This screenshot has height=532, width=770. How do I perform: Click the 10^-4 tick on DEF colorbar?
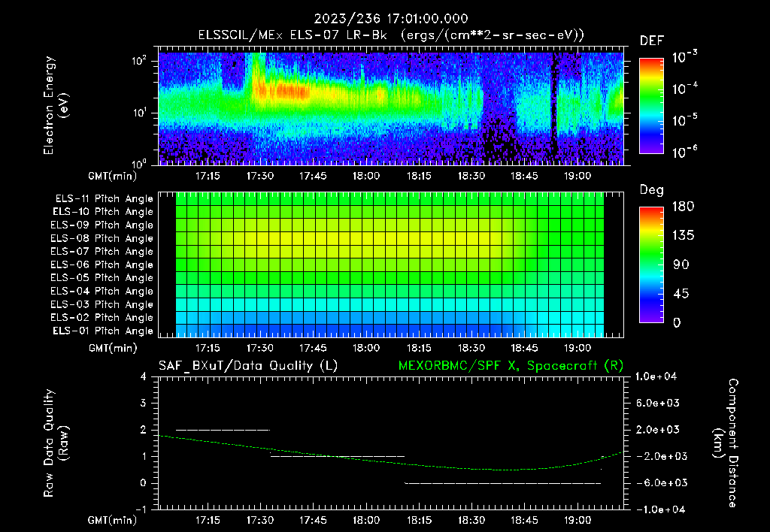[x=685, y=89]
